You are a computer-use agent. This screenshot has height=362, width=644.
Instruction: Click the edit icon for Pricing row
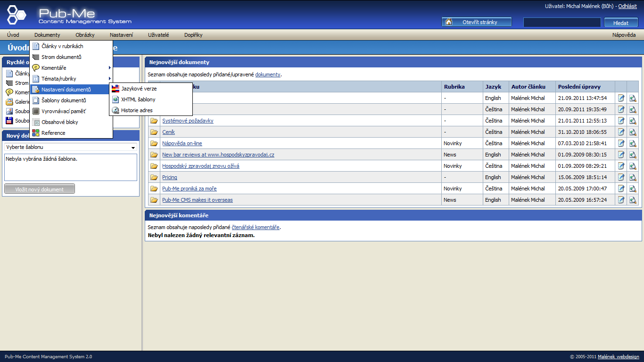[x=621, y=177]
